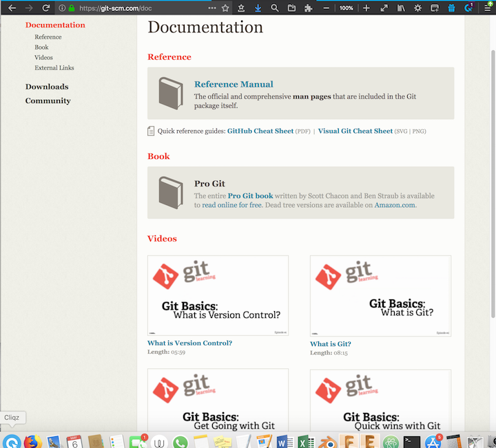Open Stickies in the Dock
The image size is (496, 448).
222,442
